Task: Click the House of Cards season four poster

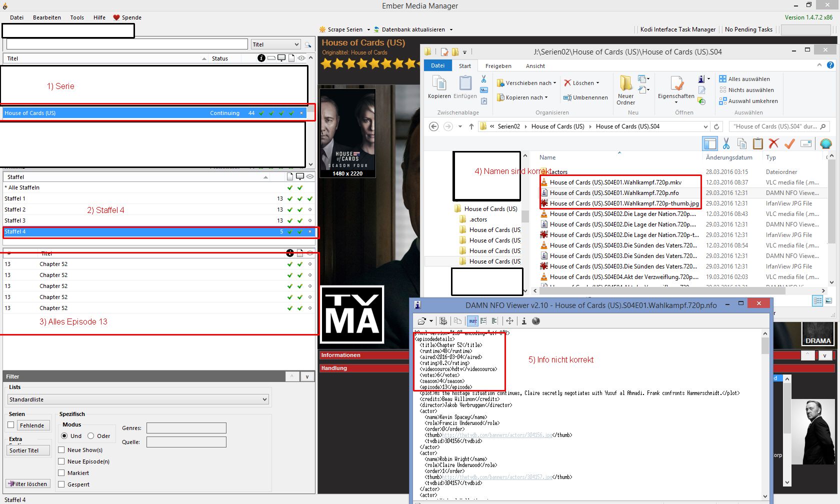Action: 347,133
